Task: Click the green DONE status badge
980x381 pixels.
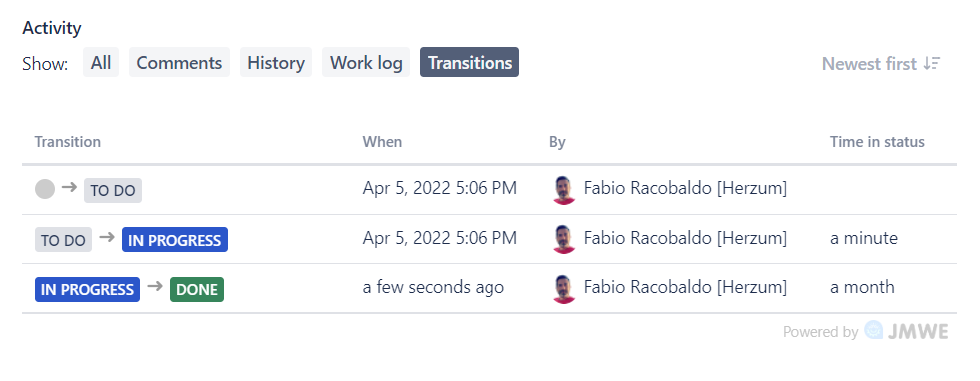Action: pyautogui.click(x=196, y=290)
